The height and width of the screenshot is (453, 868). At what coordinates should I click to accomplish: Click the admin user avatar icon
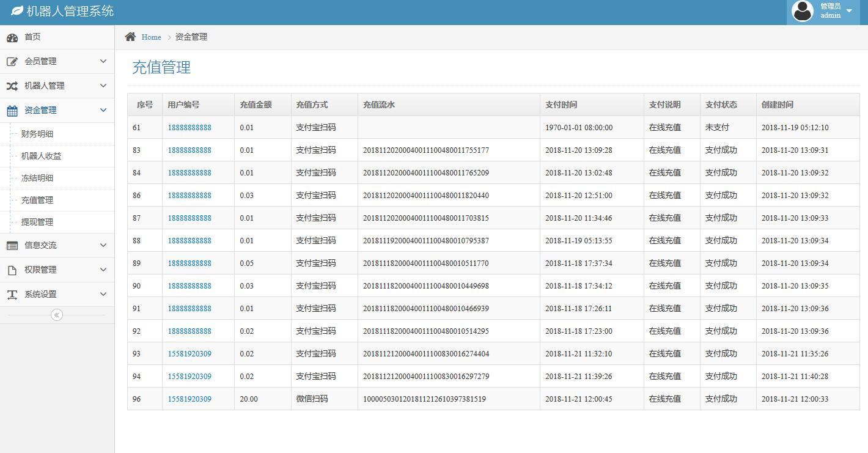click(802, 11)
